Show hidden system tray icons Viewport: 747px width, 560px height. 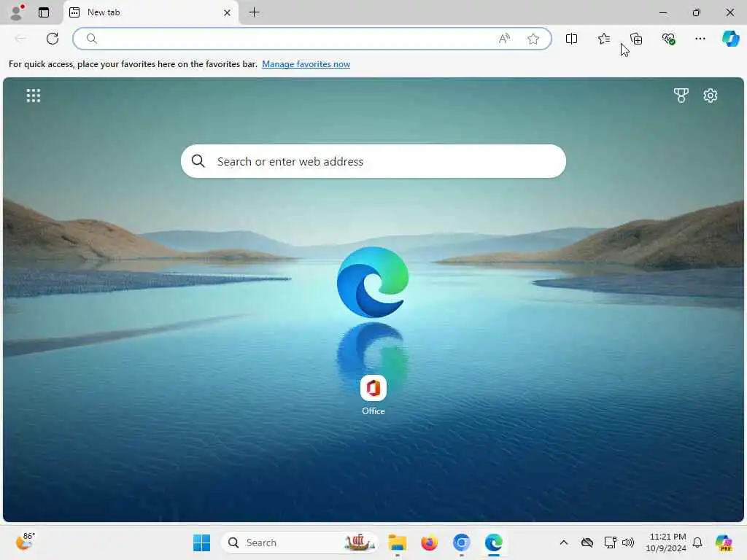pyautogui.click(x=564, y=542)
